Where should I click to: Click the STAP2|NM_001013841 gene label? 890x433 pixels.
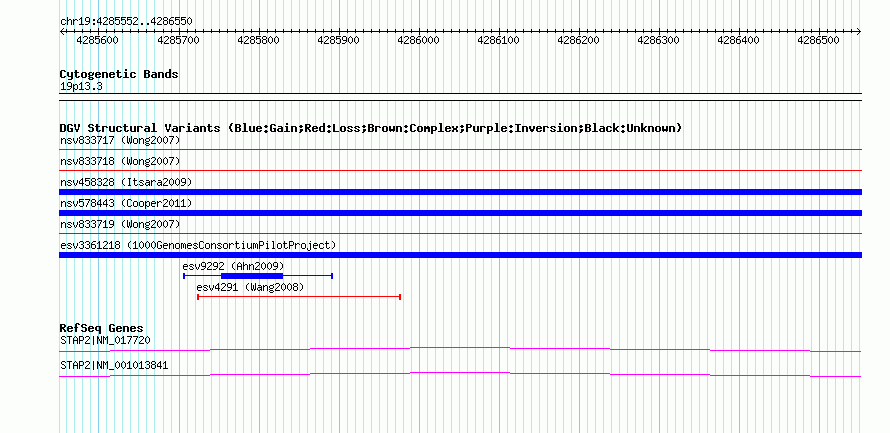point(114,366)
